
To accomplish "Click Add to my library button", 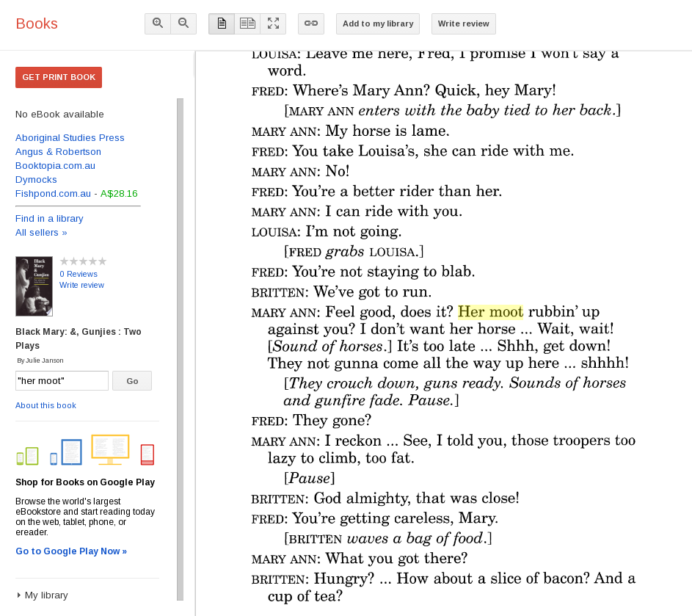I will pyautogui.click(x=378, y=23).
